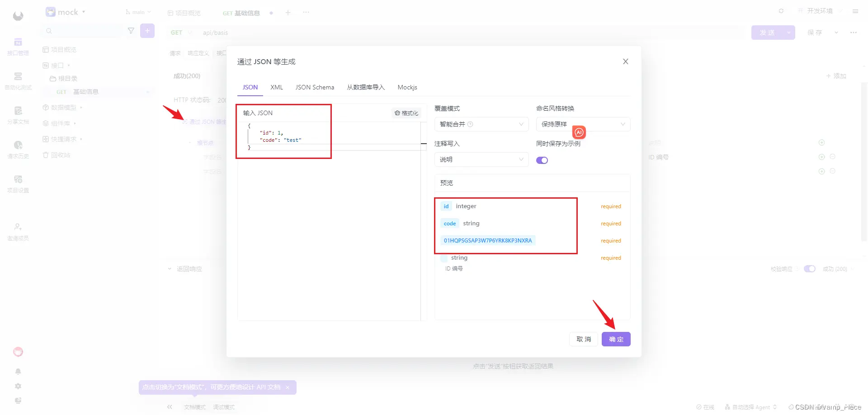Switch to the XML tab
This screenshot has height=415, width=868.
277,87
